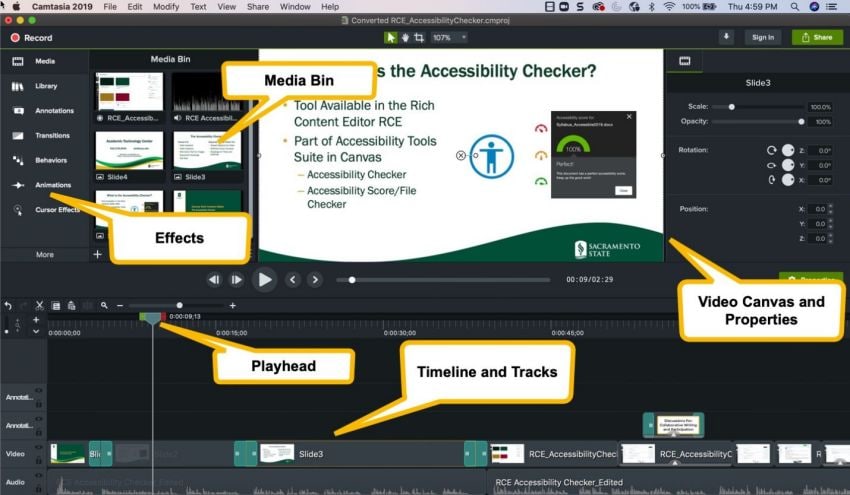850x495 pixels.
Task: Click the Position X stepper arrows
Action: [x=830, y=209]
